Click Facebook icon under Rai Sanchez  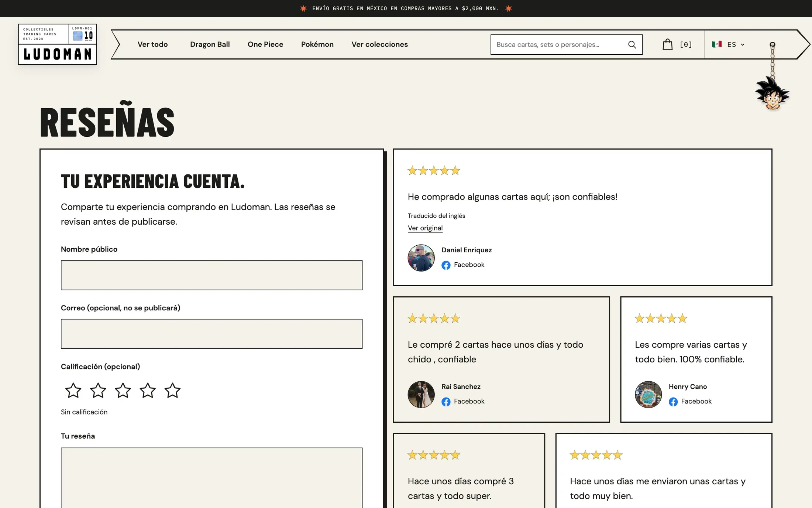point(446,402)
